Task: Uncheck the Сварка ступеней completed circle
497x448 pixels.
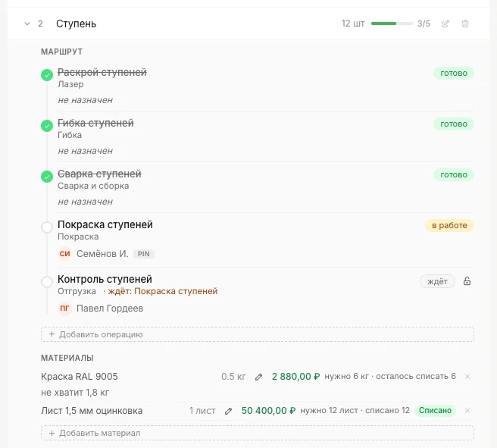Action: tap(47, 177)
